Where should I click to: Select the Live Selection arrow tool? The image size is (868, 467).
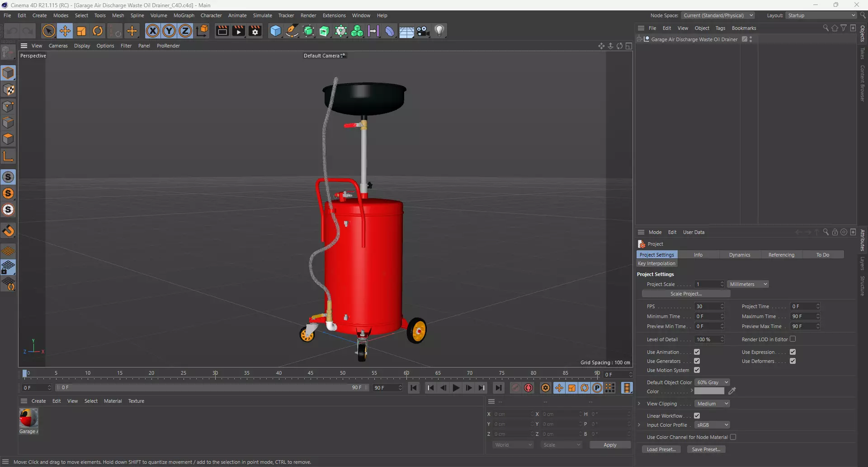[48, 31]
